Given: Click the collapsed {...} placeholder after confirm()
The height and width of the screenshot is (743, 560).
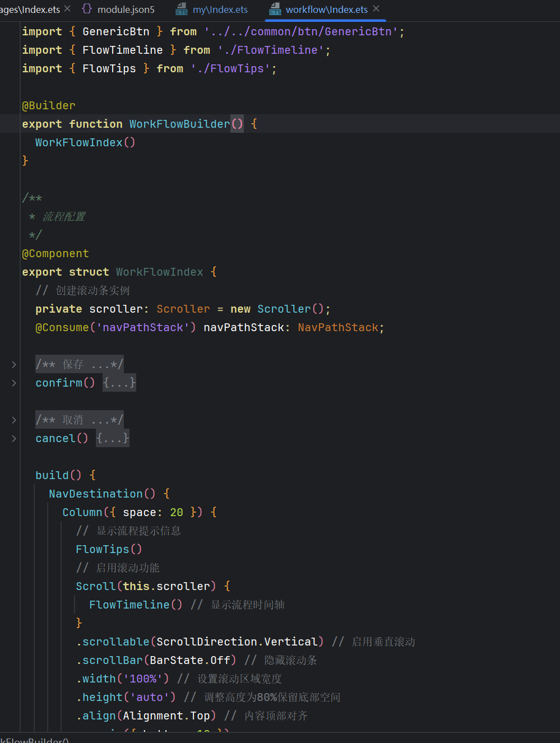Looking at the screenshot, I should click(119, 383).
